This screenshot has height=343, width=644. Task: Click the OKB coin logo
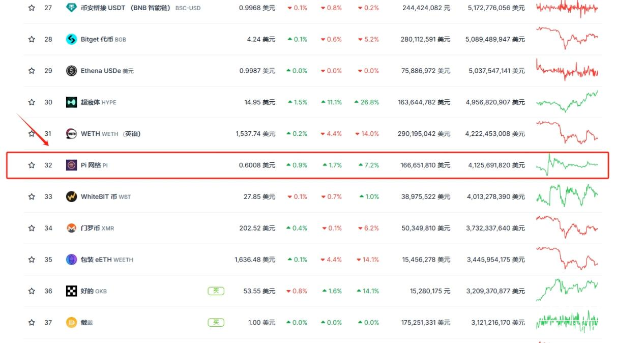pos(72,291)
